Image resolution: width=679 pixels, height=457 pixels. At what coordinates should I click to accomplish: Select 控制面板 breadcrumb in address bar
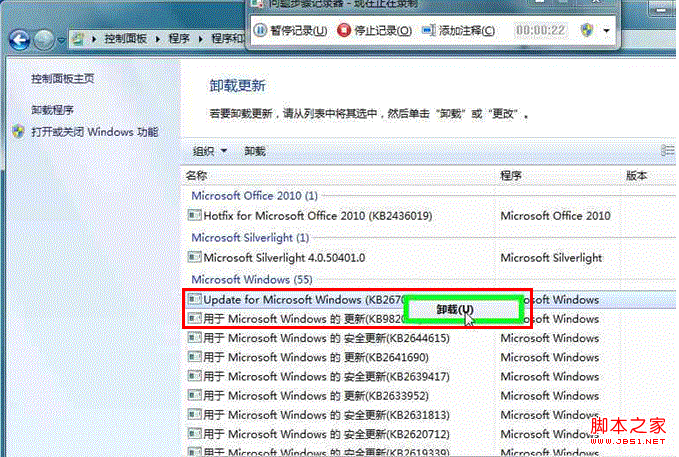126,39
